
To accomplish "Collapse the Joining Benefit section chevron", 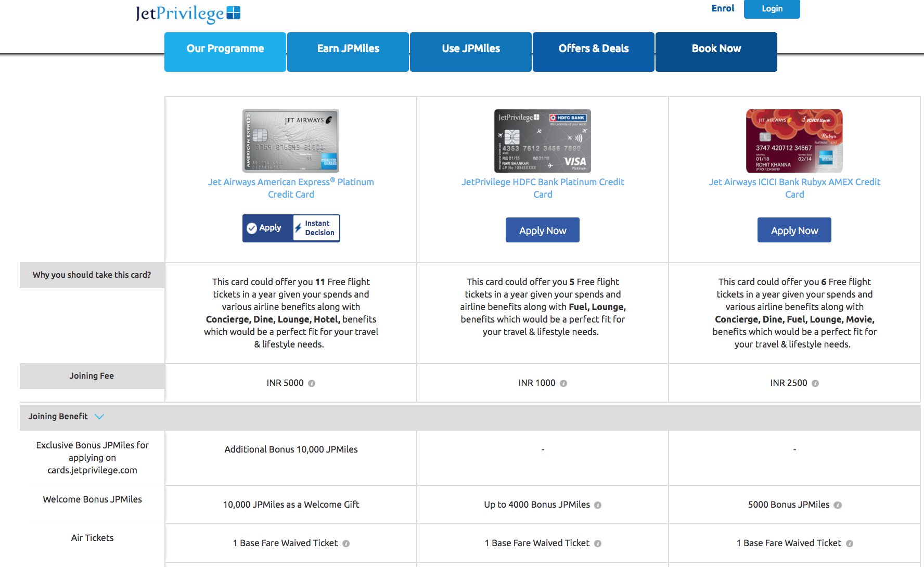I will pos(99,417).
